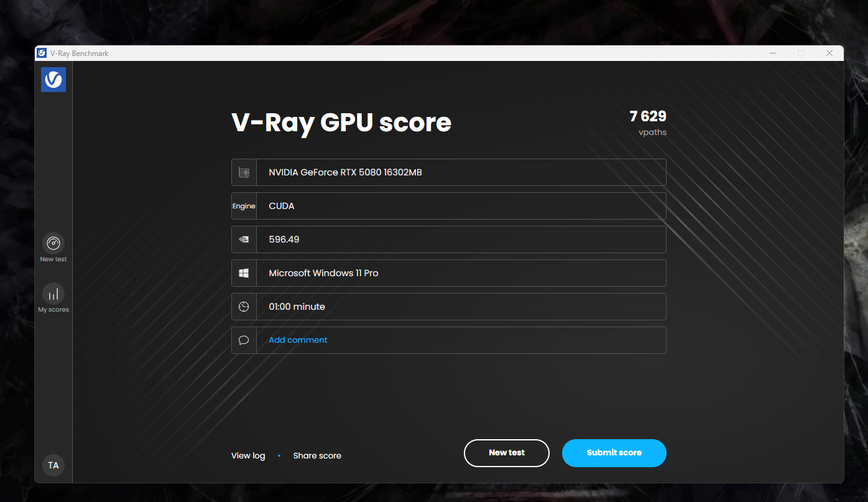
Task: Click the Engine label icon beside CUDA
Action: coord(244,206)
